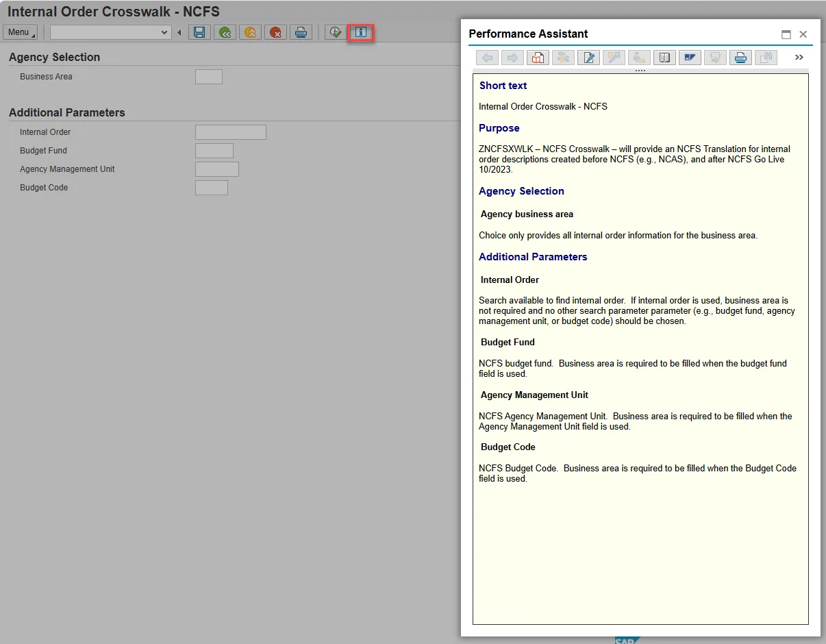Click the highlighted Program Documentation info icon
The image size is (826, 644).
coord(360,32)
